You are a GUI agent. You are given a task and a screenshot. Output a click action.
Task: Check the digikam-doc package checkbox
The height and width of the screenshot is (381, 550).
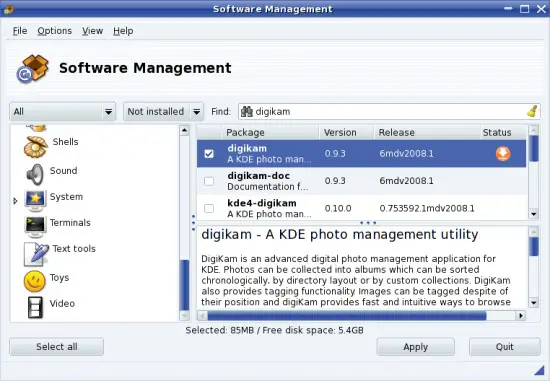tap(209, 181)
